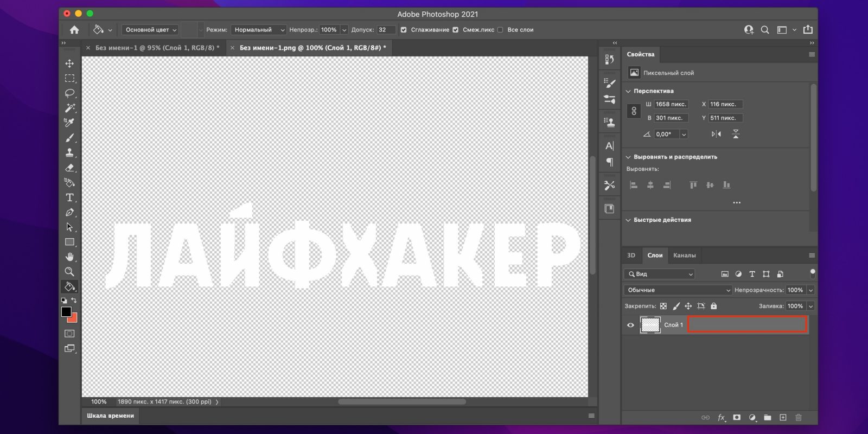The height and width of the screenshot is (434, 868).
Task: Toggle link between width and height
Action: click(634, 111)
